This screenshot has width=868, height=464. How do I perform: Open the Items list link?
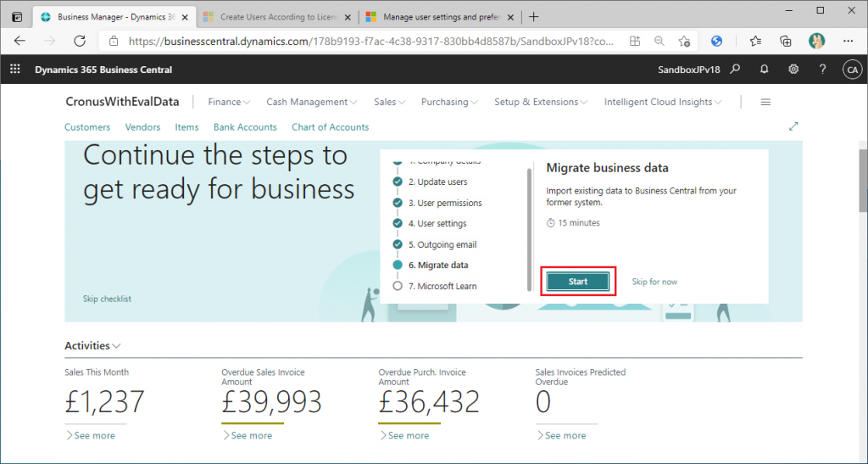point(187,126)
